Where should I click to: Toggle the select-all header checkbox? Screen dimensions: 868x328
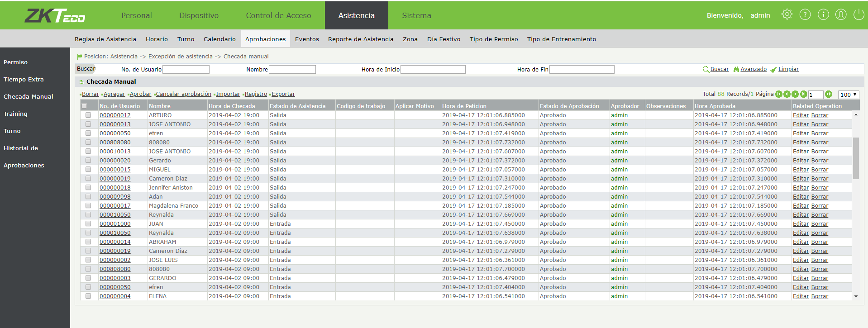point(84,106)
